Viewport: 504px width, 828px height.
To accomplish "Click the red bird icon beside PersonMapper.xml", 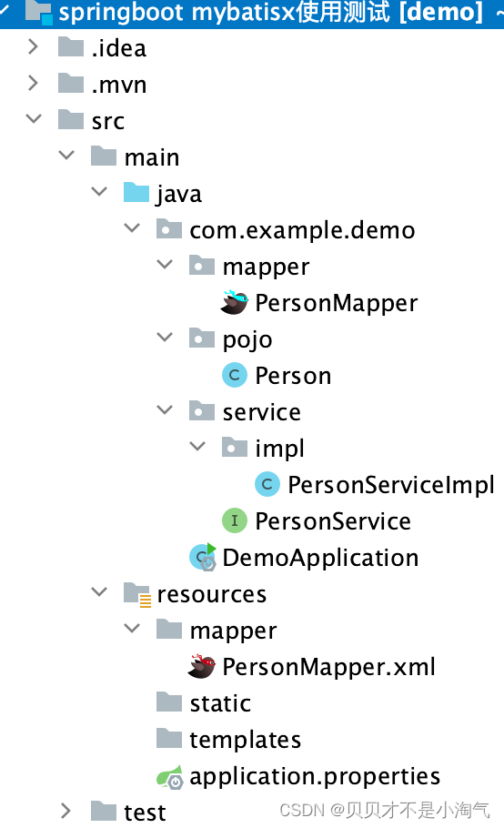I will click(x=202, y=666).
